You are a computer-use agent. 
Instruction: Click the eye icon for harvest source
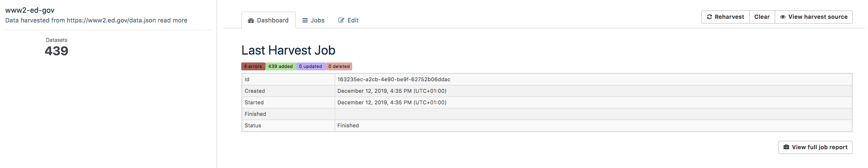[783, 17]
